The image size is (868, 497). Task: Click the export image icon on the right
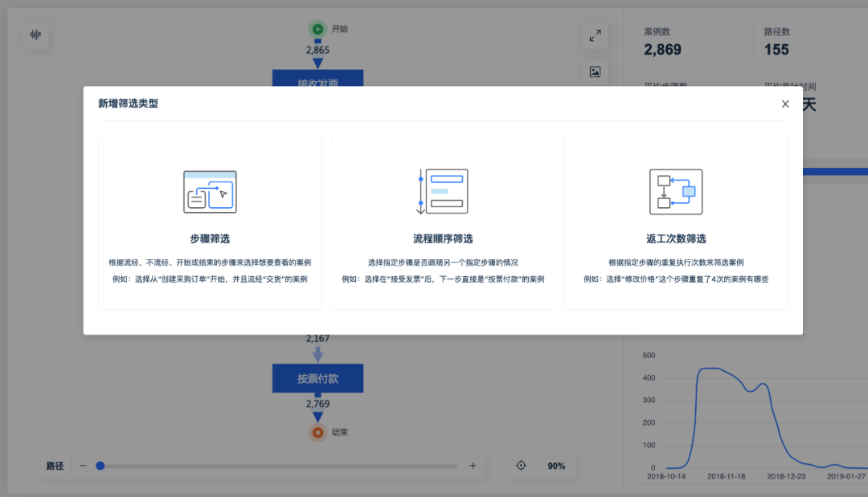click(595, 72)
